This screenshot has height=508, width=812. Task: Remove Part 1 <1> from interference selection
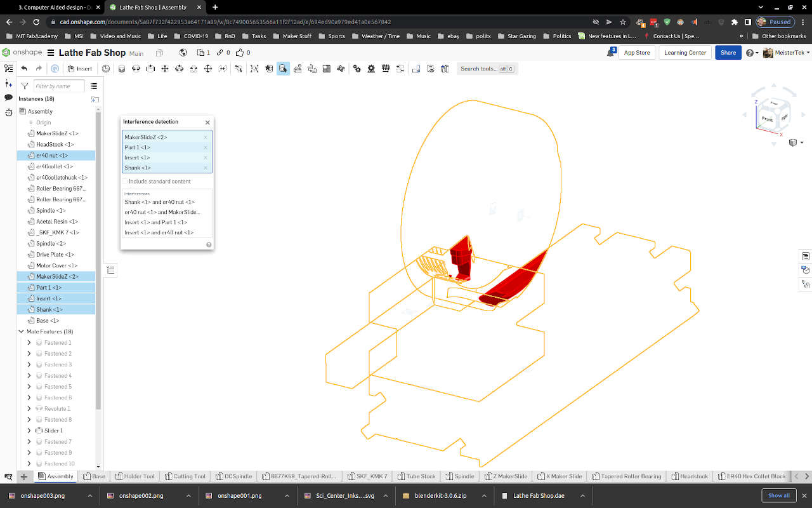tap(206, 147)
